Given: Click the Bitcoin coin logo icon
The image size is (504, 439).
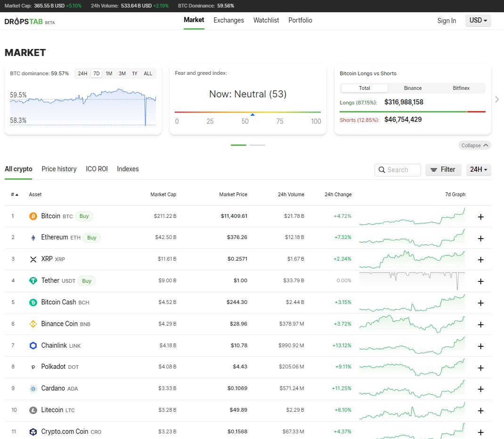Looking at the screenshot, I should [33, 216].
